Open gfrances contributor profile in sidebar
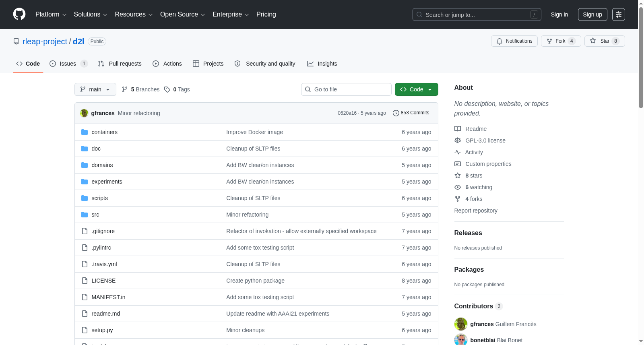This screenshot has width=644, height=345. click(482, 324)
